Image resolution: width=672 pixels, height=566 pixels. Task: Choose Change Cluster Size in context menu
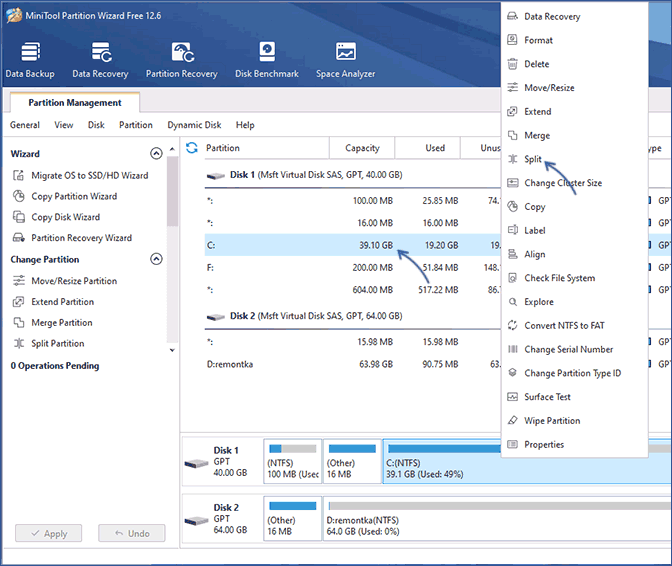pos(574,183)
